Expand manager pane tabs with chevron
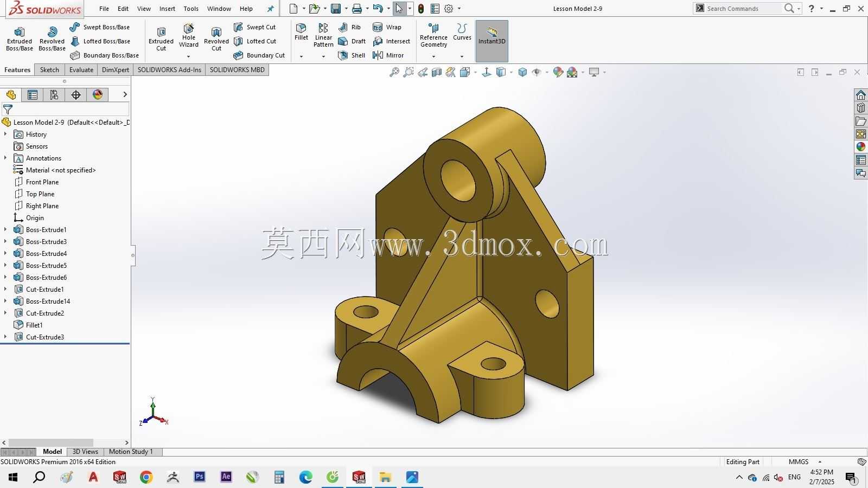The width and height of the screenshot is (868, 488). pos(125,95)
